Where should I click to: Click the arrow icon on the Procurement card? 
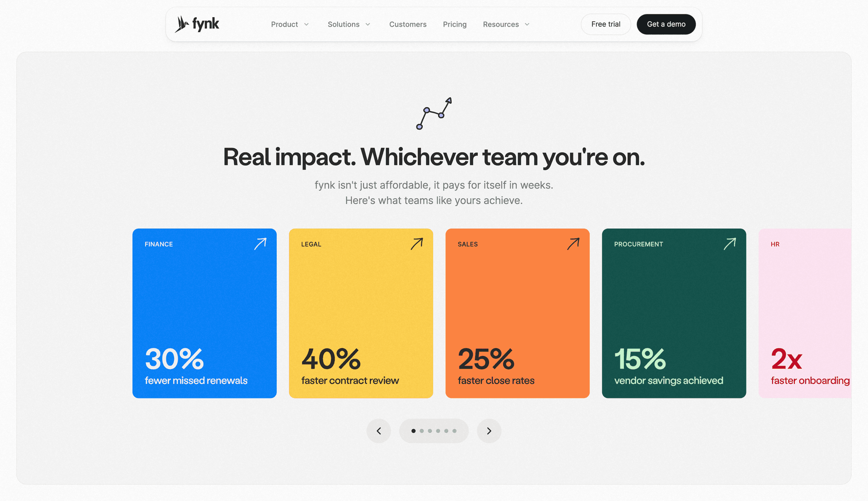click(730, 244)
